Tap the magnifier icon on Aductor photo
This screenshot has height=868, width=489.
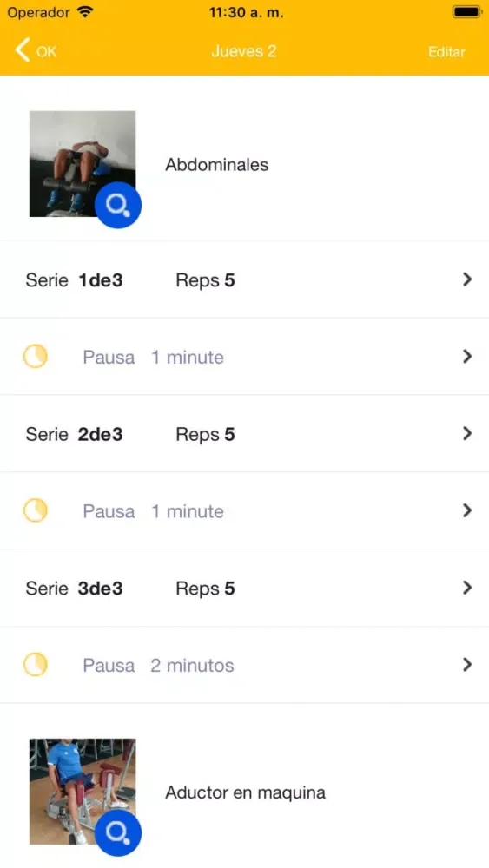click(118, 832)
